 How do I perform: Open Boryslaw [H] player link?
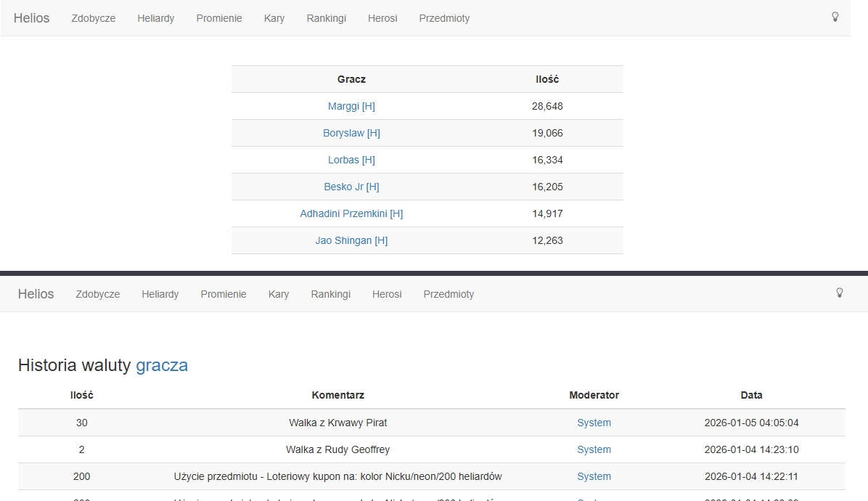pyautogui.click(x=351, y=133)
